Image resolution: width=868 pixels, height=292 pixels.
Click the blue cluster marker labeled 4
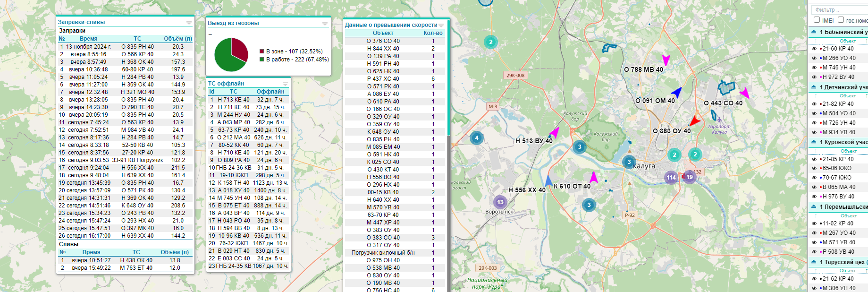point(477,138)
